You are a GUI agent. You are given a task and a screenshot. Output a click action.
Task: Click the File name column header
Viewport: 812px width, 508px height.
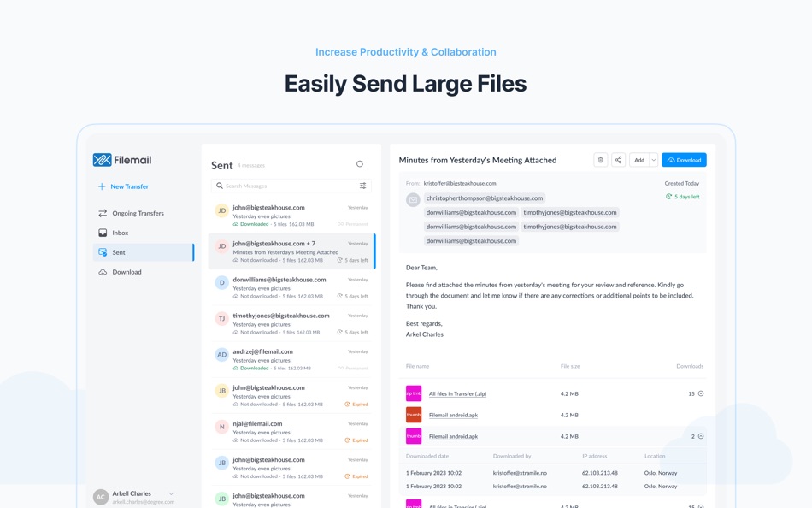[x=417, y=366]
